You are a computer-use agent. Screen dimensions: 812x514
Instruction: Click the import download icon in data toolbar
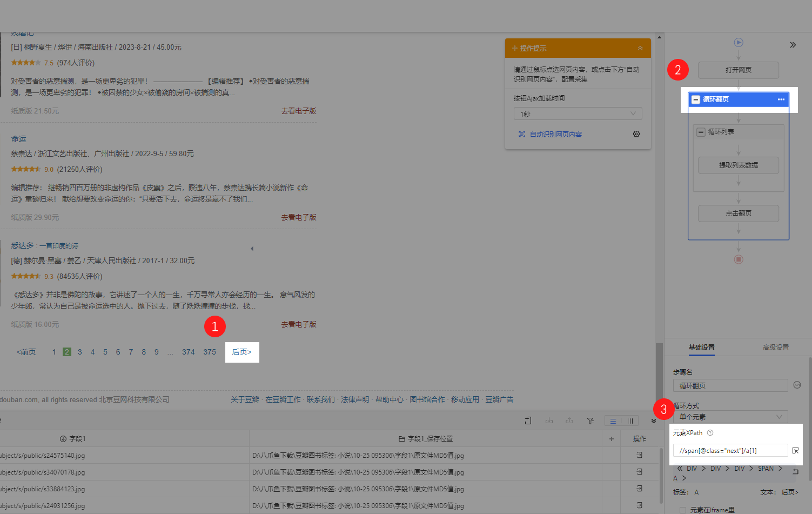tap(549, 420)
